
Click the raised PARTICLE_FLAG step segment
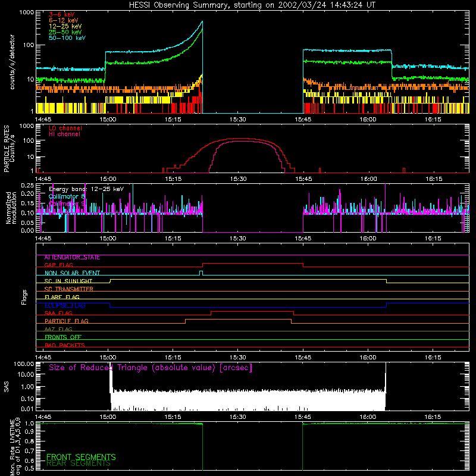(x=239, y=320)
